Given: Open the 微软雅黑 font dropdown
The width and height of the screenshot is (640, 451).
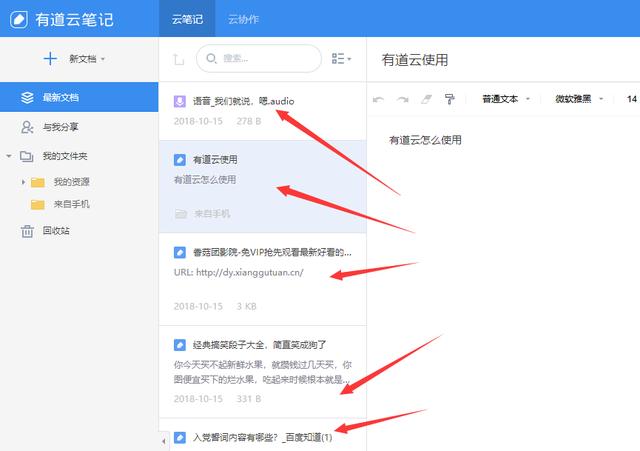Looking at the screenshot, I should pos(579,99).
